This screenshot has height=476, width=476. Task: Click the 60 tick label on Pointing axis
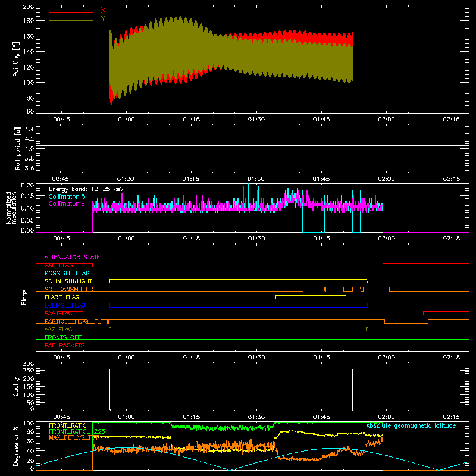pyautogui.click(x=30, y=111)
